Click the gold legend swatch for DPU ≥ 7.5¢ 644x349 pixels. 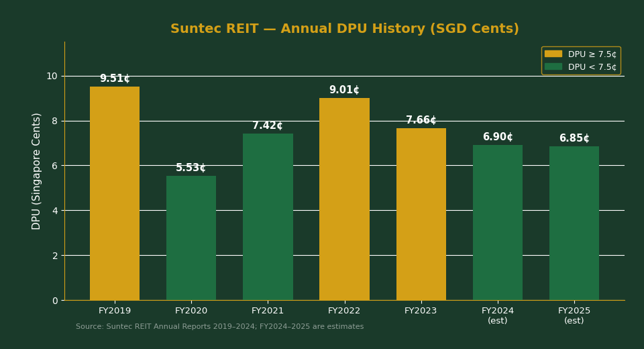[553, 54]
